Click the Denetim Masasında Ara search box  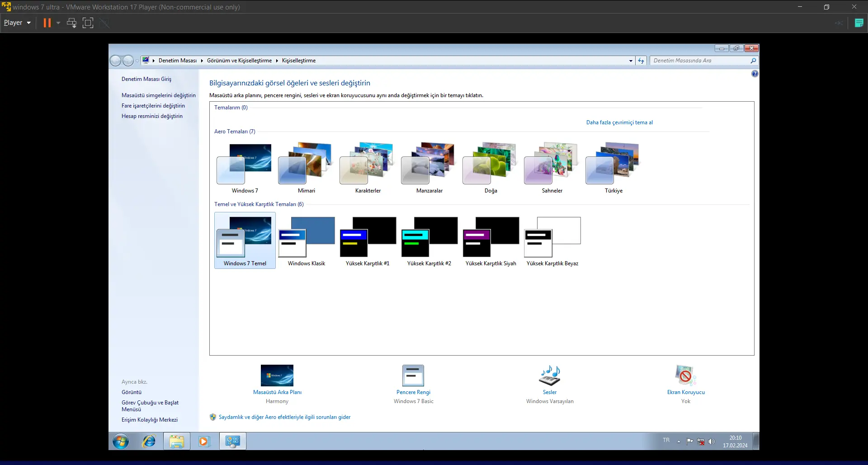pos(700,61)
